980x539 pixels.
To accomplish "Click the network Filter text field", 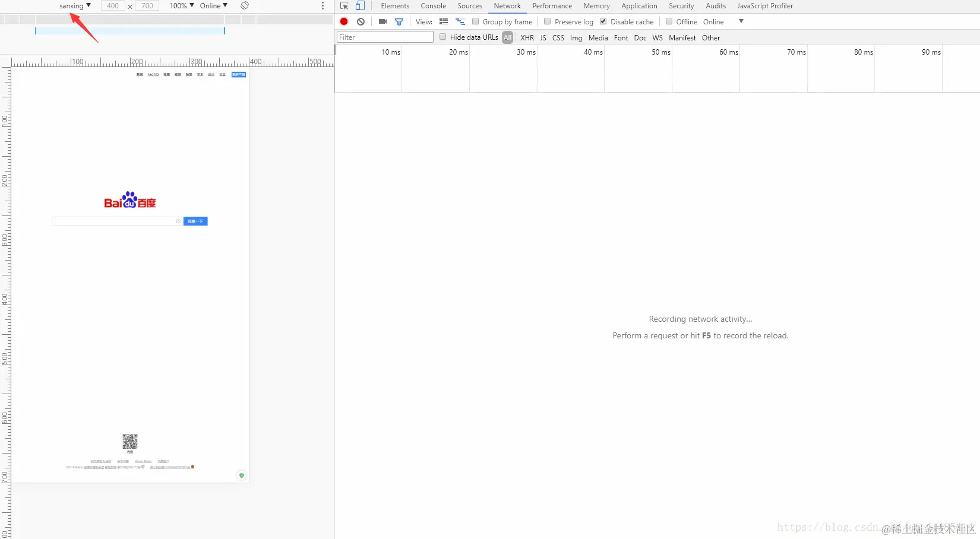I will pyautogui.click(x=385, y=37).
